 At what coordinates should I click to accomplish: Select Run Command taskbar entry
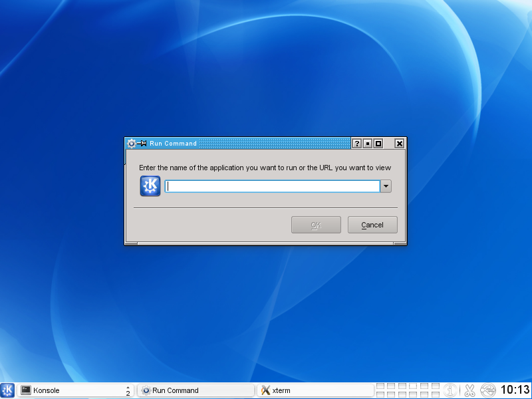point(196,390)
